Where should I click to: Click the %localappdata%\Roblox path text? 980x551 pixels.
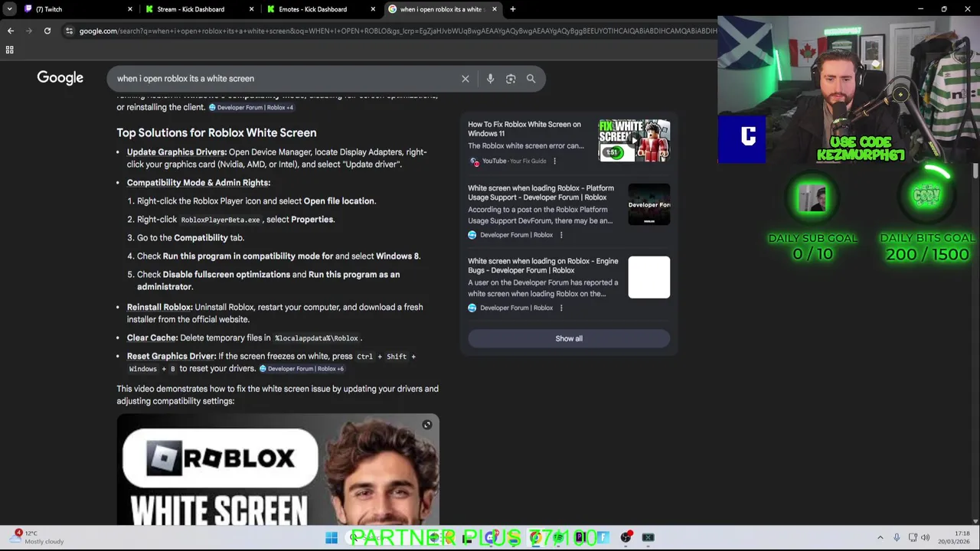pos(316,338)
